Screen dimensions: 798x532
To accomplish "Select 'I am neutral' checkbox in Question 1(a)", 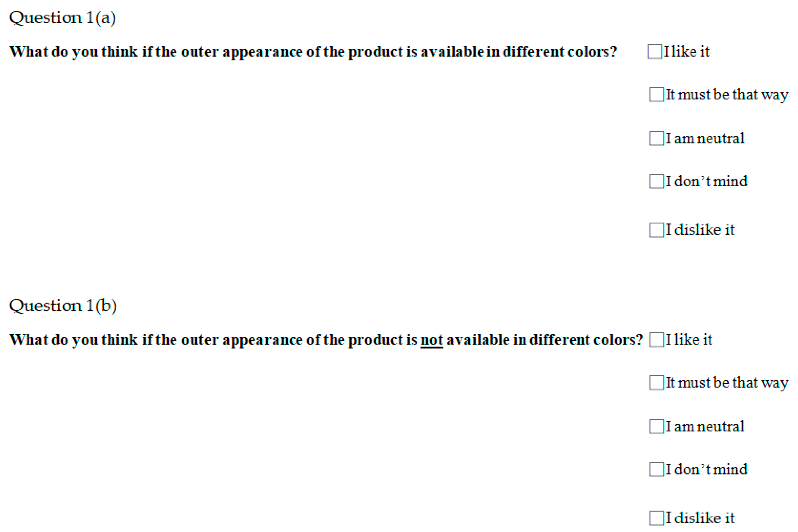I will click(x=657, y=138).
